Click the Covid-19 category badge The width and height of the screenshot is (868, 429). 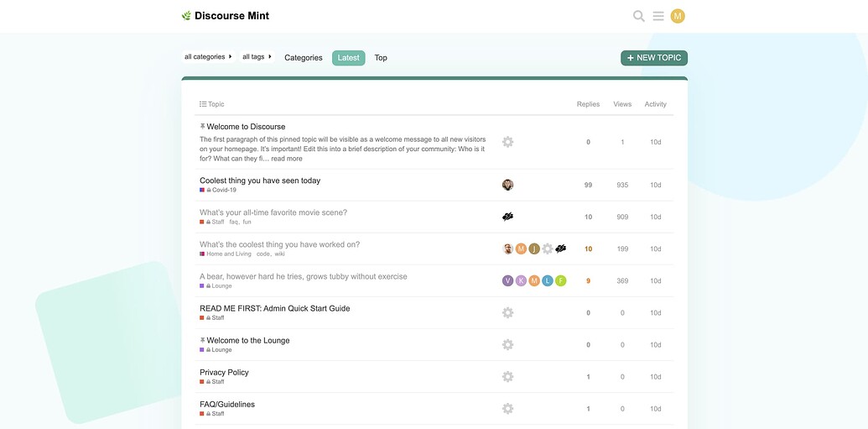[x=223, y=191]
